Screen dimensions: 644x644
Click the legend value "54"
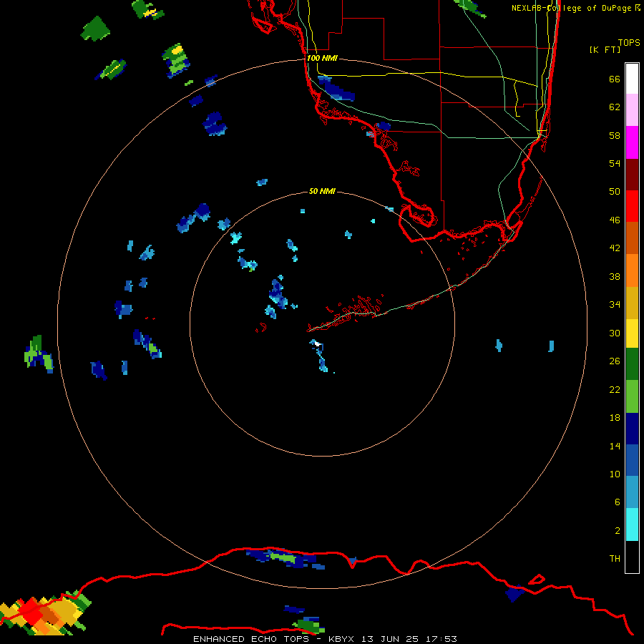(615, 163)
